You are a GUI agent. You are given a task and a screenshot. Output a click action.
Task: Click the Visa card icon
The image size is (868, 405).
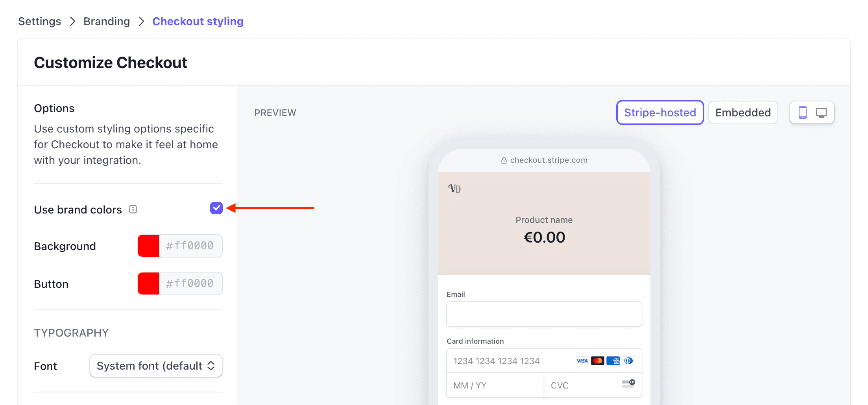582,361
